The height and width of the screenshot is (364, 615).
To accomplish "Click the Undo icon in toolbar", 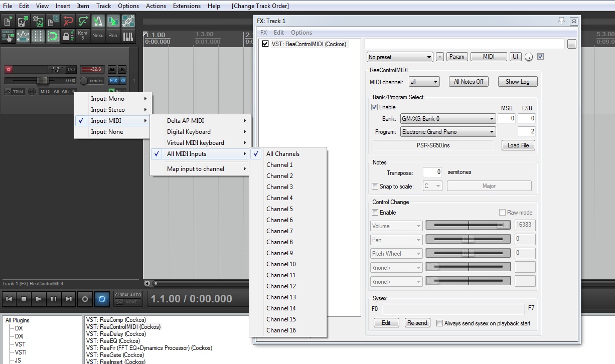I will point(68,21).
